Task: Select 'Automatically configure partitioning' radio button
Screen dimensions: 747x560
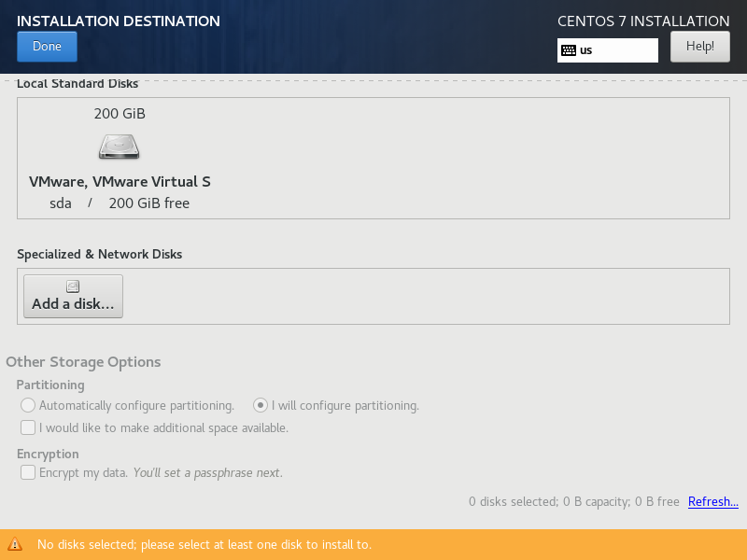Action: click(x=28, y=406)
